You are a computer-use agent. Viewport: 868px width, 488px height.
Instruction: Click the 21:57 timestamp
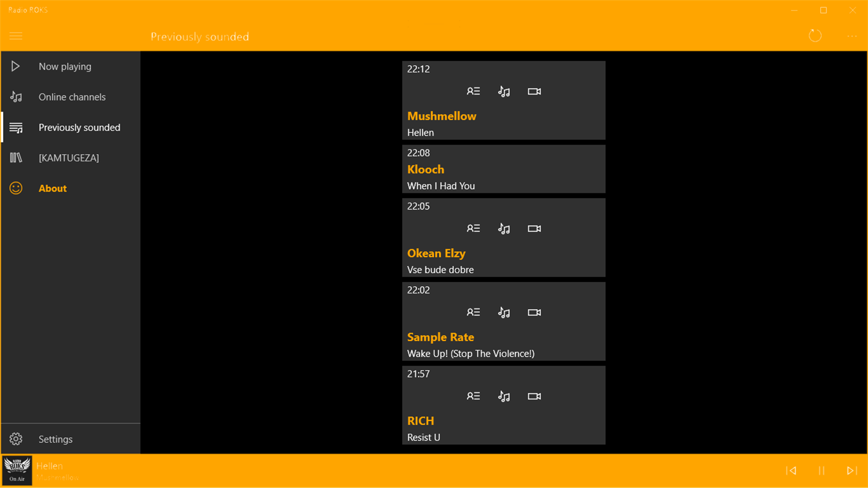(418, 374)
